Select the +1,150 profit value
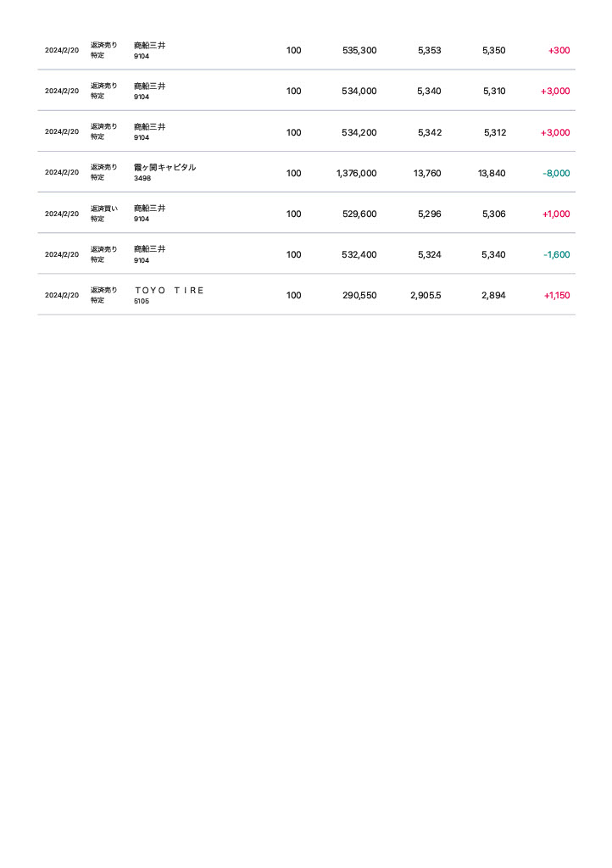 pos(556,295)
